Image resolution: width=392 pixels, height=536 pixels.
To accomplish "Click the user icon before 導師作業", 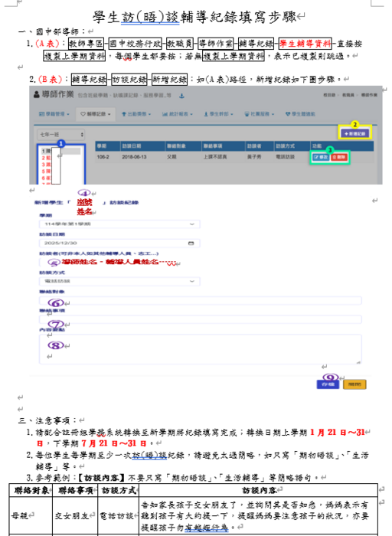I will coord(37,95).
